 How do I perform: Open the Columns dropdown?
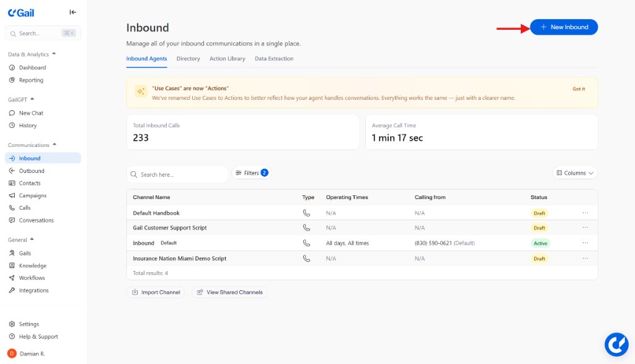point(575,173)
